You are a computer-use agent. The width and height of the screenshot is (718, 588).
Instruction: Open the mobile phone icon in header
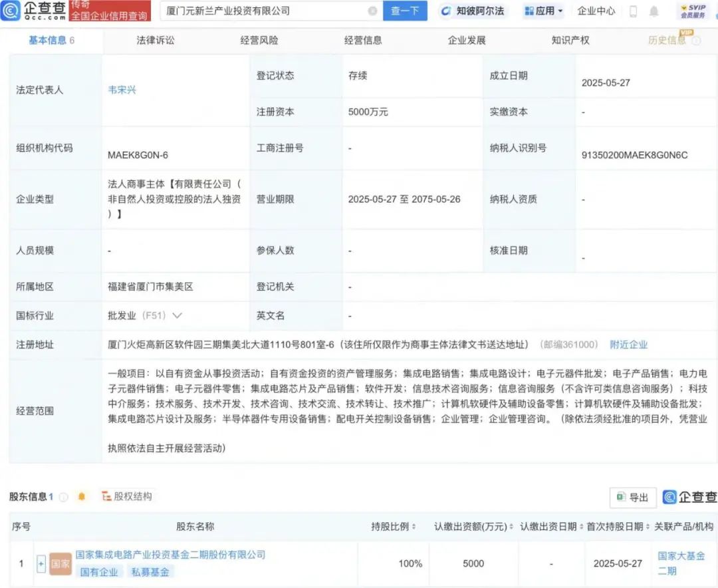point(633,11)
